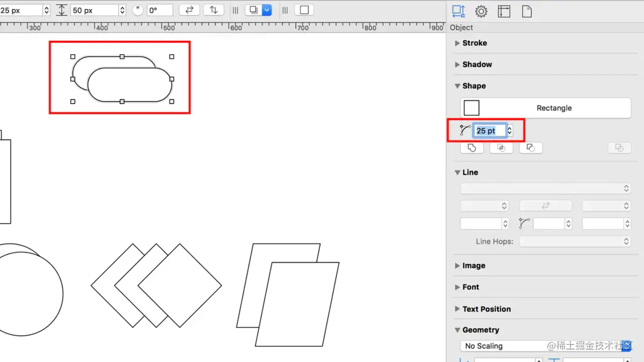644x362 pixels.
Task: Open the line type dropdown
Action: tap(546, 188)
